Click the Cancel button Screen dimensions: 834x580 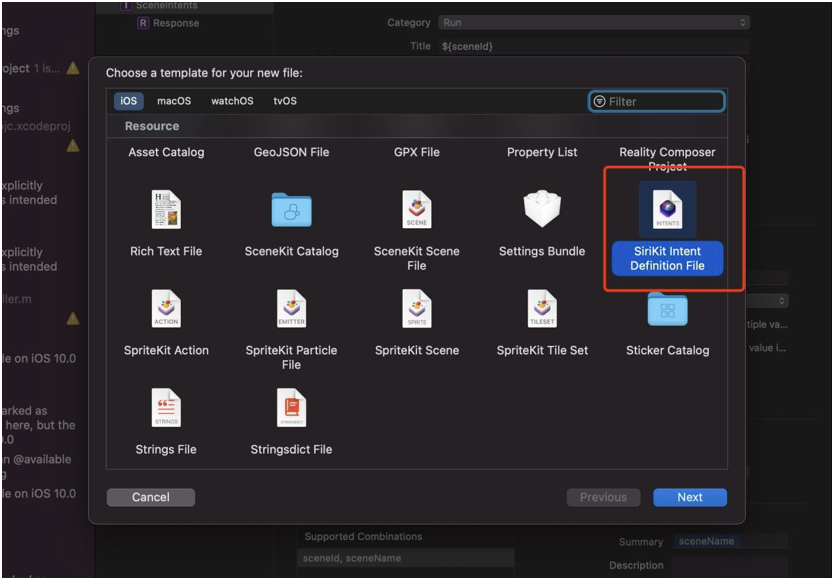(151, 498)
